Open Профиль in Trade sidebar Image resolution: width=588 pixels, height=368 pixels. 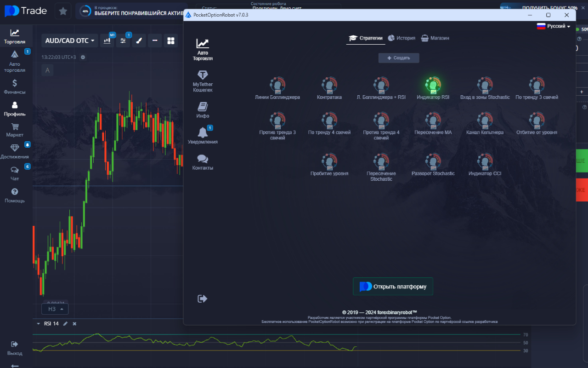pos(15,109)
